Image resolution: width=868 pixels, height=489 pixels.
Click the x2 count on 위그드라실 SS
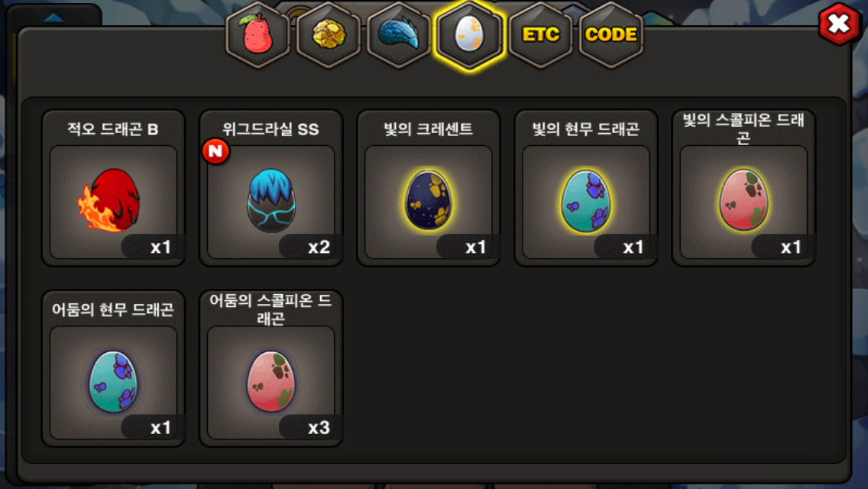pyautogui.click(x=319, y=247)
